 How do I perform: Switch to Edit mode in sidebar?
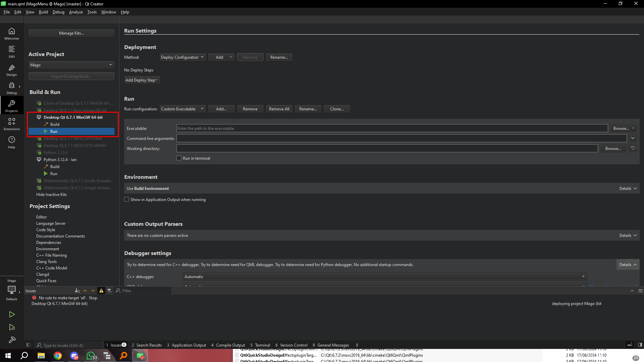point(12,52)
